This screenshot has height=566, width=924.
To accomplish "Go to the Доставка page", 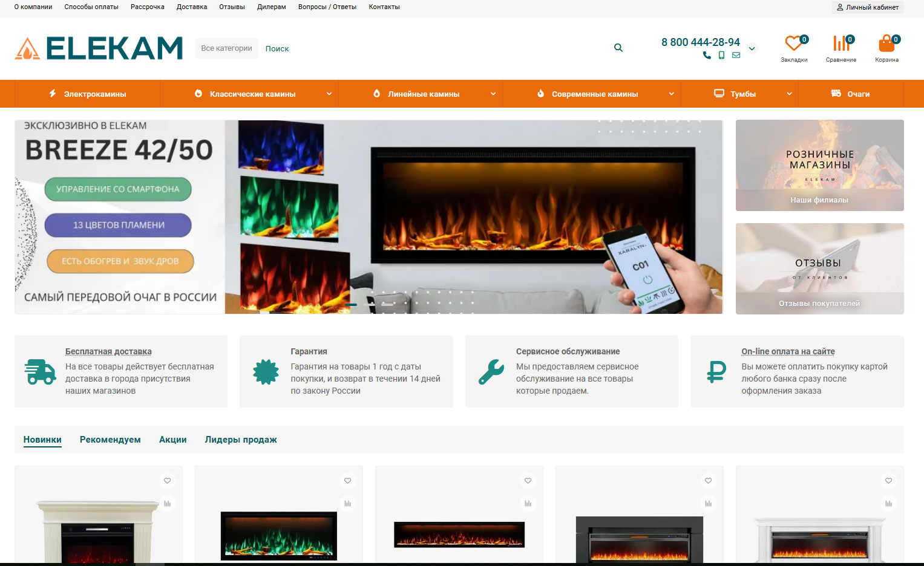I will (192, 7).
